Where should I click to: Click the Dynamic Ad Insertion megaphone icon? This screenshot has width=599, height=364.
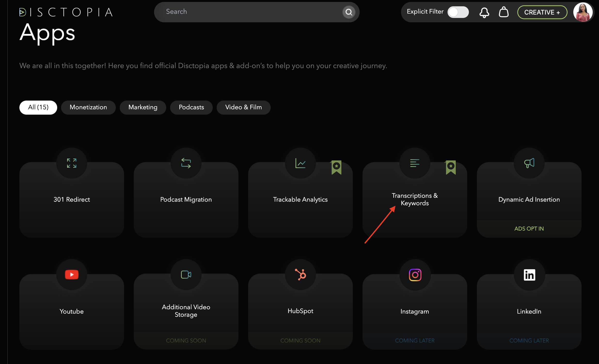tap(529, 163)
